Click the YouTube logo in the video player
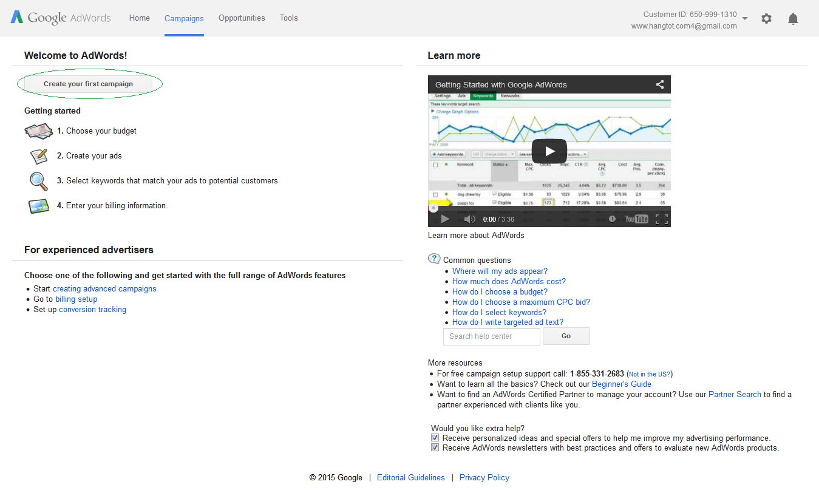 [637, 219]
